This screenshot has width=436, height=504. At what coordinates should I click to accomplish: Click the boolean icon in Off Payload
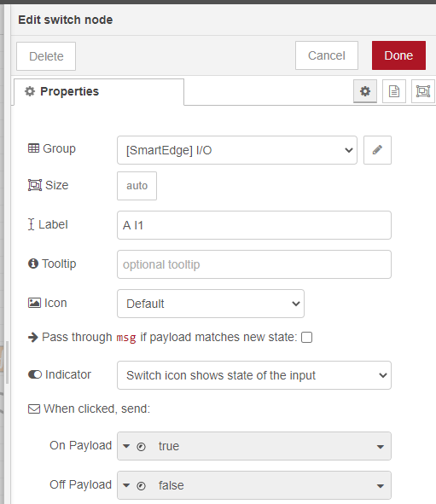point(141,486)
